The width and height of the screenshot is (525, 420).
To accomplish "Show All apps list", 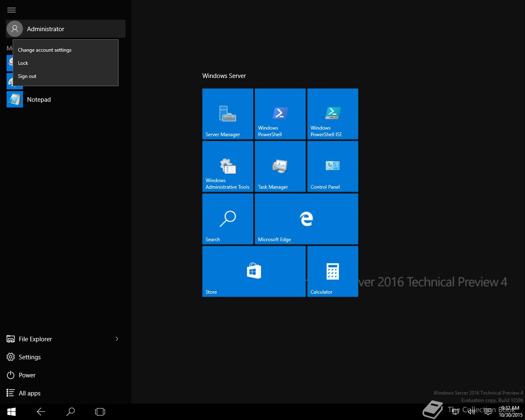I will click(66, 393).
